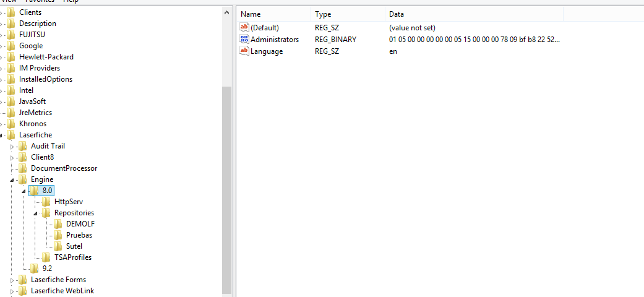Select the Sutel repository folder icon

pyautogui.click(x=58, y=246)
